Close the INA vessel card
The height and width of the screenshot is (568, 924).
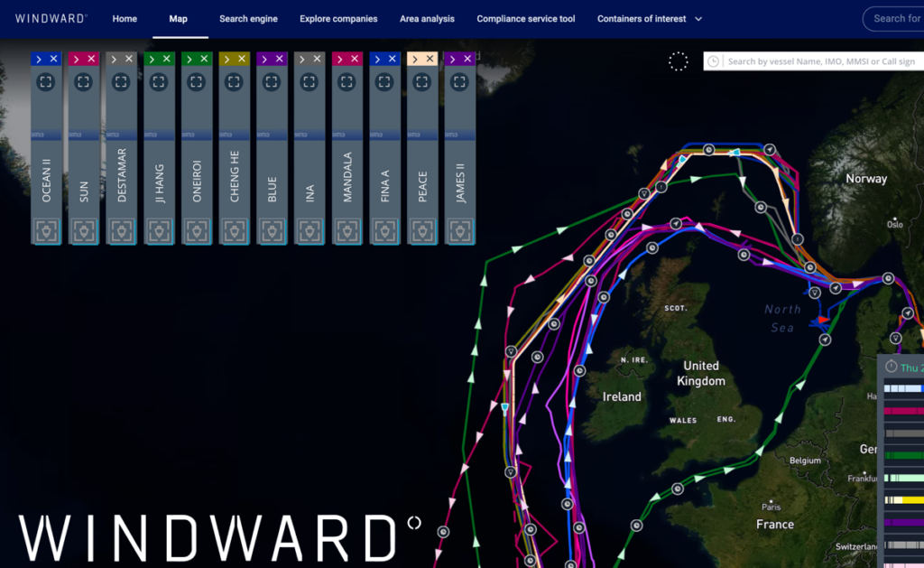[317, 59]
